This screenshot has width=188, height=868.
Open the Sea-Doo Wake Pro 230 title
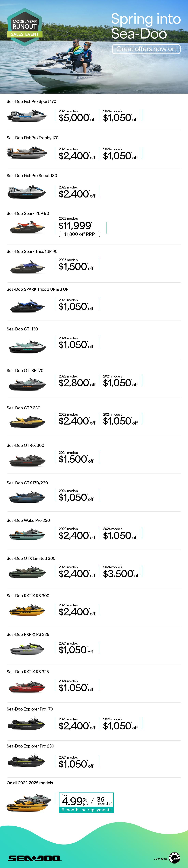click(28, 520)
